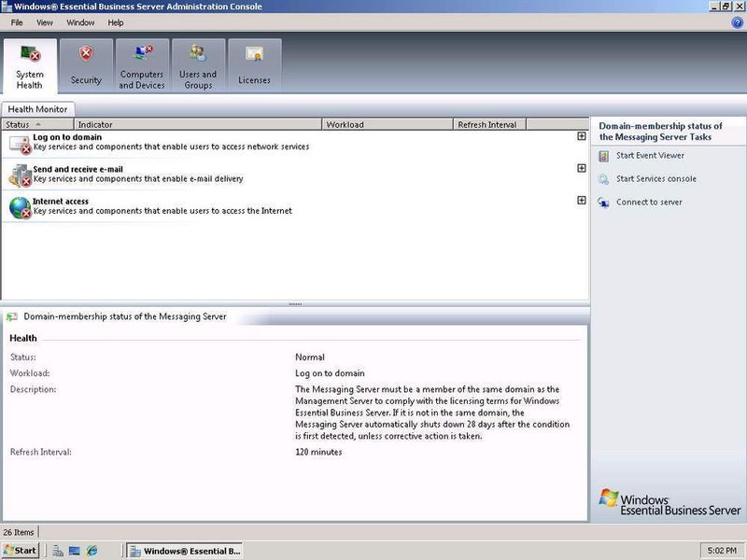747x560 pixels.
Task: Click the Services console gear icon
Action: click(x=603, y=179)
